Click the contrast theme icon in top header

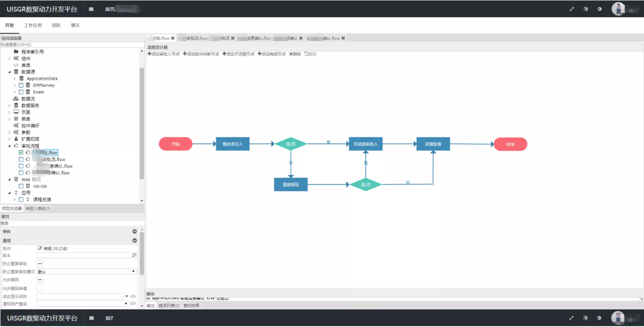point(599,9)
